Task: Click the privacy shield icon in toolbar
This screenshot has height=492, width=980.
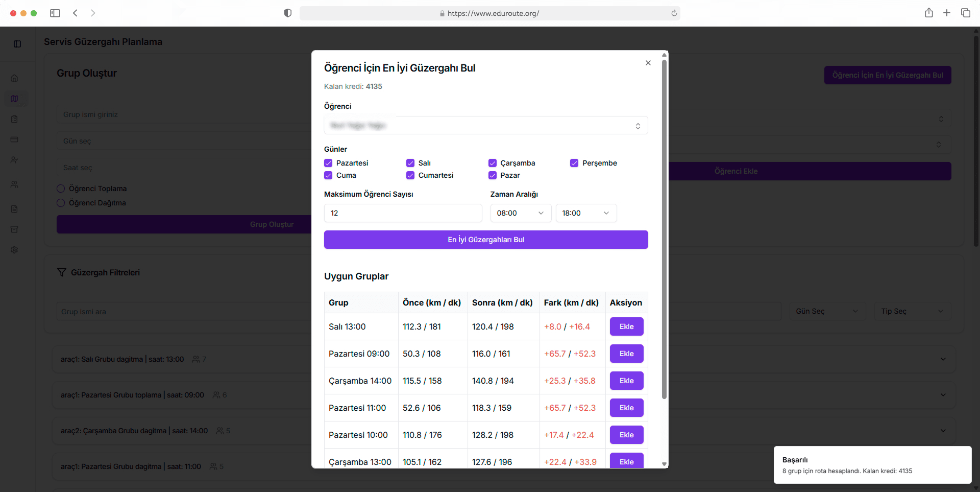Action: pos(288,13)
